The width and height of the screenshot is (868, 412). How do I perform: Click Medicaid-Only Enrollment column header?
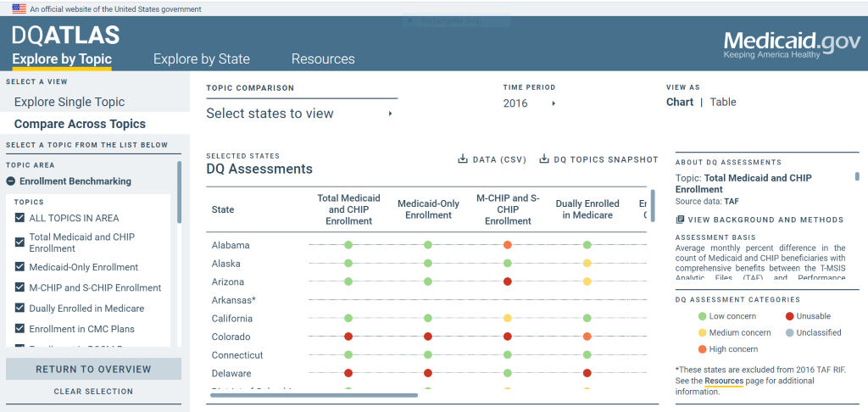(428, 209)
